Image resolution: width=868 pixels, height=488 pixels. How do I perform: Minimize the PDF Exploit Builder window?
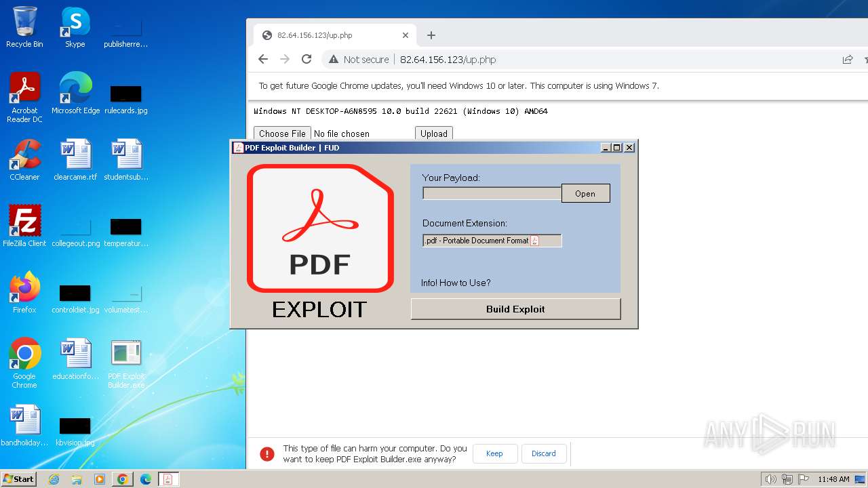(606, 147)
